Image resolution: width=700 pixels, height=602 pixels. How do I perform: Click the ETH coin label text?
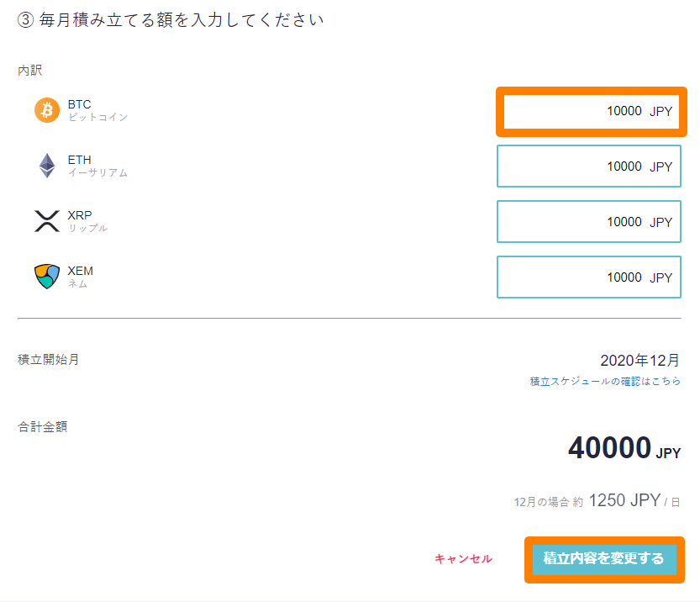click(80, 160)
